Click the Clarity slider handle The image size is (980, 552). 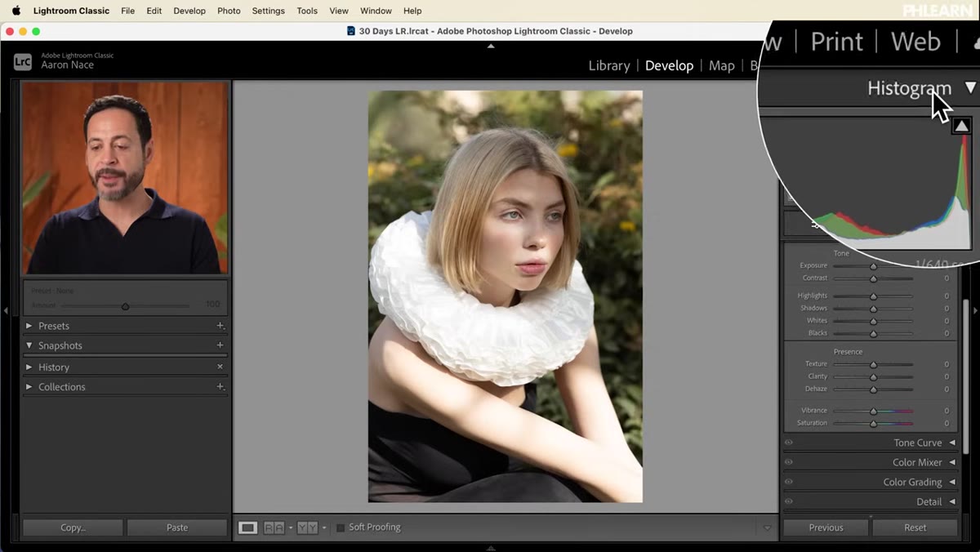(x=873, y=377)
